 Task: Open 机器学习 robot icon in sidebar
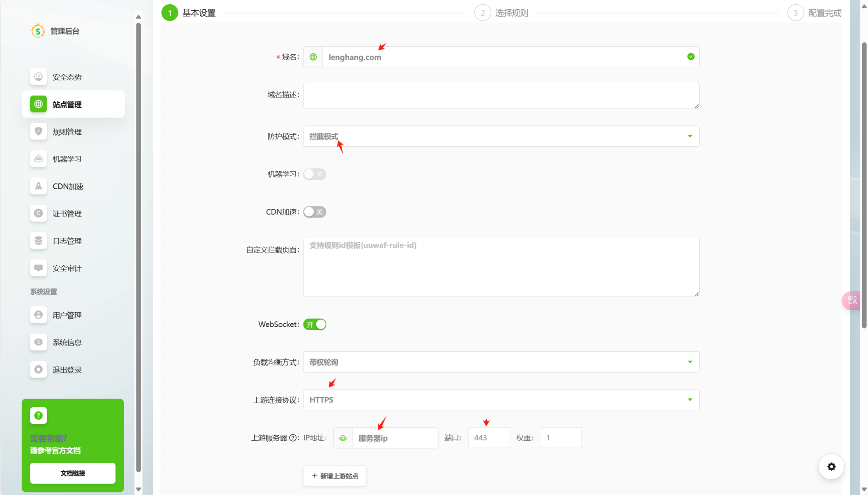39,159
